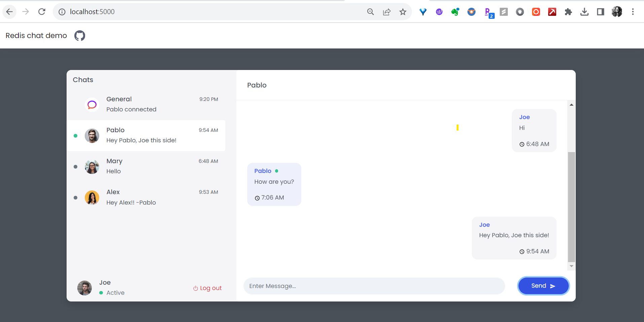Viewport: 644px width, 322px height.
Task: Open the Pablo conversation
Action: [x=146, y=136]
